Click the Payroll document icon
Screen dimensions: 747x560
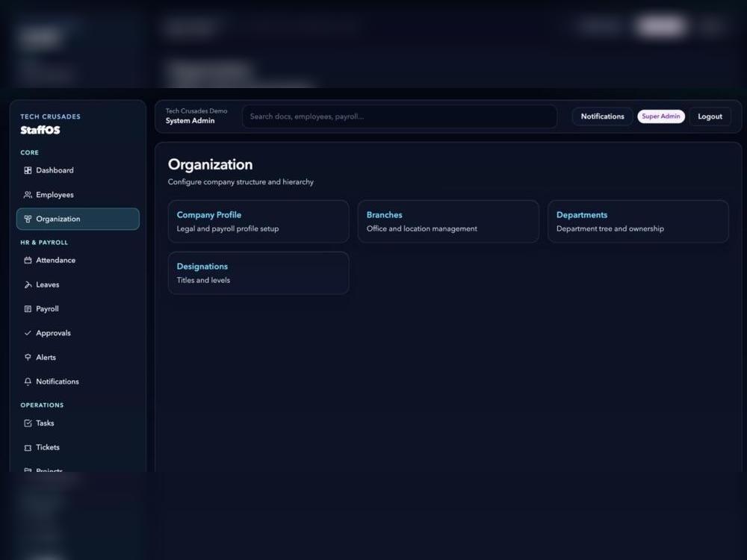[28, 309]
